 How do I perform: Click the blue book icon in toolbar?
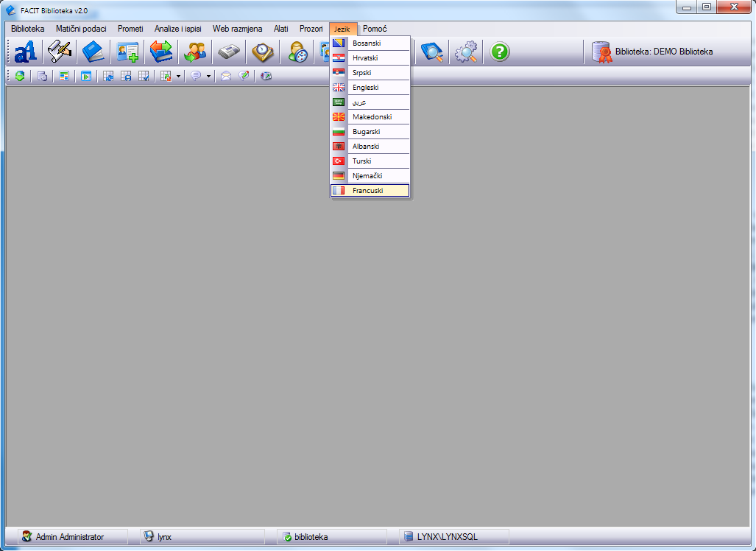pyautogui.click(x=93, y=52)
